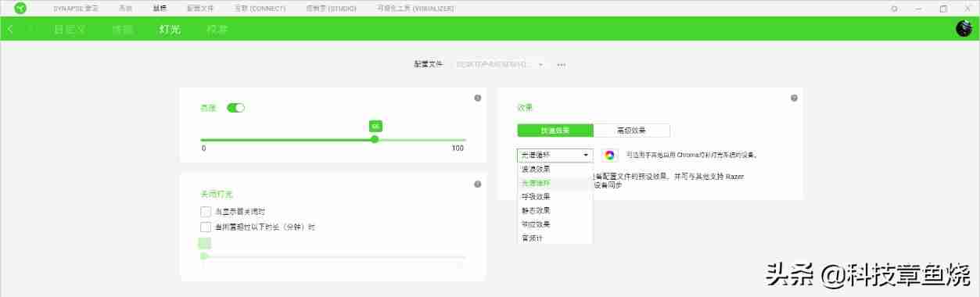Switch to the 自定义 sub-tab
This screenshot has height=297, width=980.
[x=70, y=29]
